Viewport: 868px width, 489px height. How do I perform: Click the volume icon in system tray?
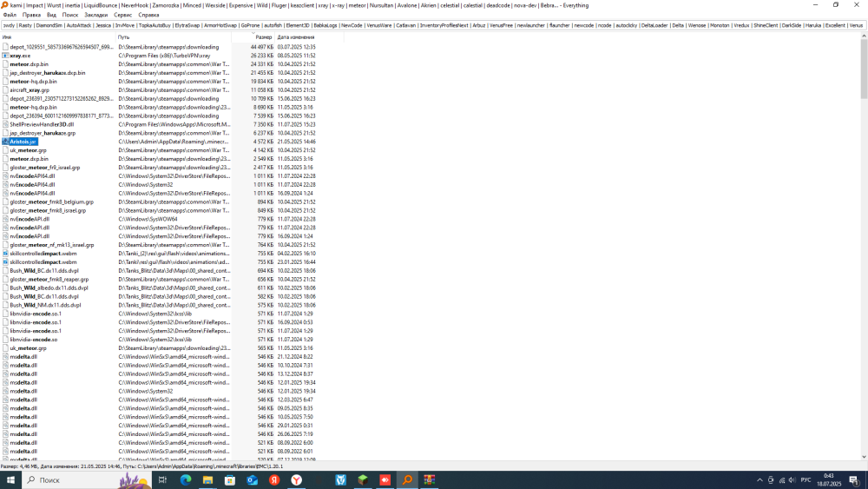point(792,480)
